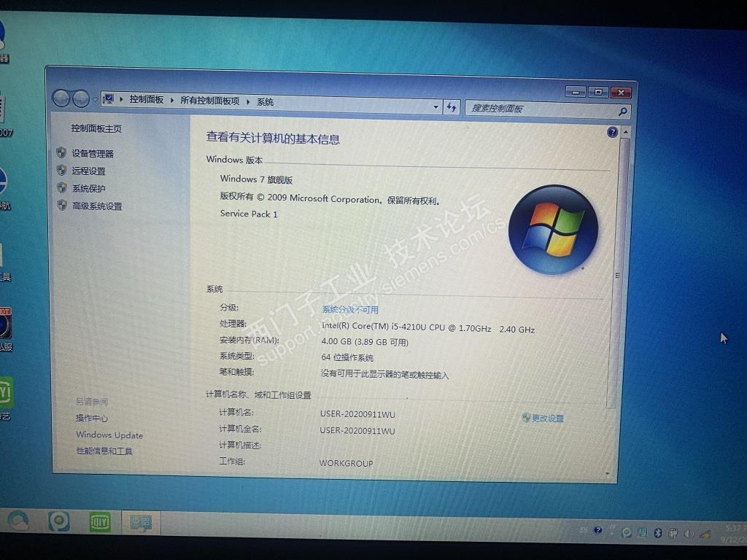Click green circular tray icon
Screen dimensions: 747x560
pyautogui.click(x=627, y=532)
